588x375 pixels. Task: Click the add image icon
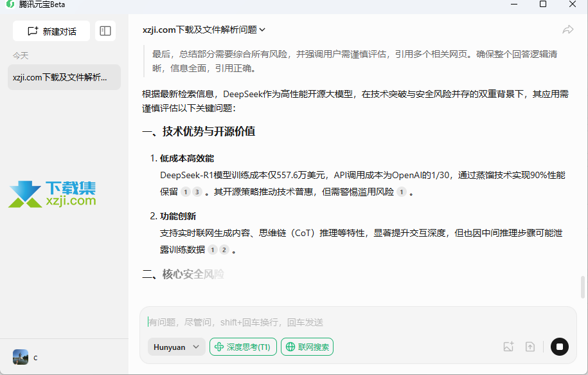(x=508, y=347)
